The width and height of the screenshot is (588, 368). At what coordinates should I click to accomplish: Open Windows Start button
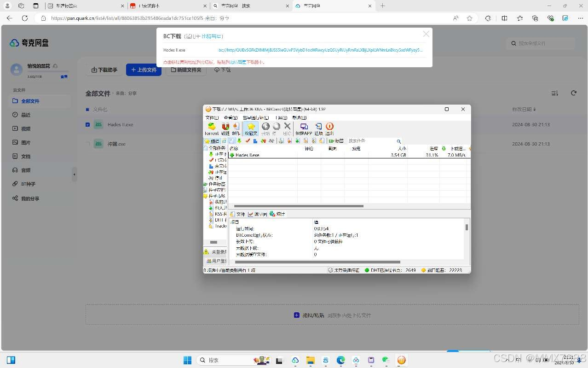(187, 360)
